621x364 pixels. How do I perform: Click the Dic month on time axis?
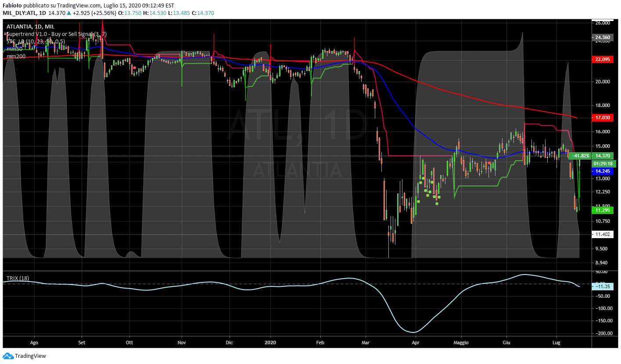[229, 343]
